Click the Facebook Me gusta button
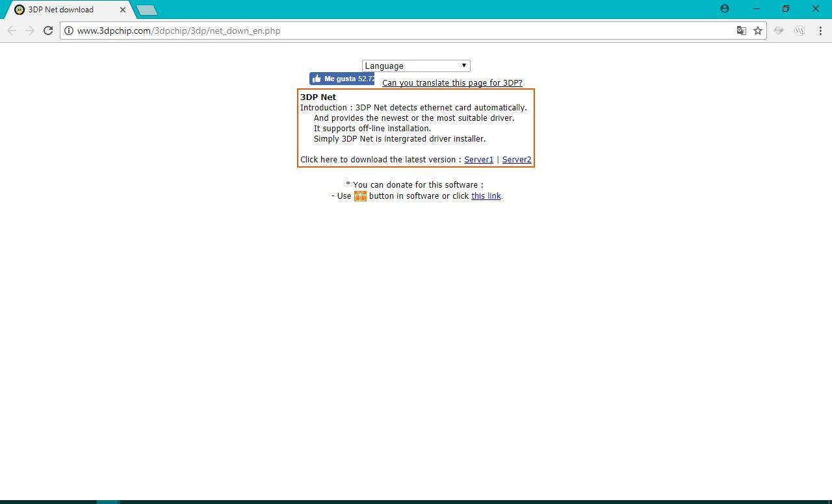Viewport: 832px width, 504px height. pyautogui.click(x=342, y=79)
